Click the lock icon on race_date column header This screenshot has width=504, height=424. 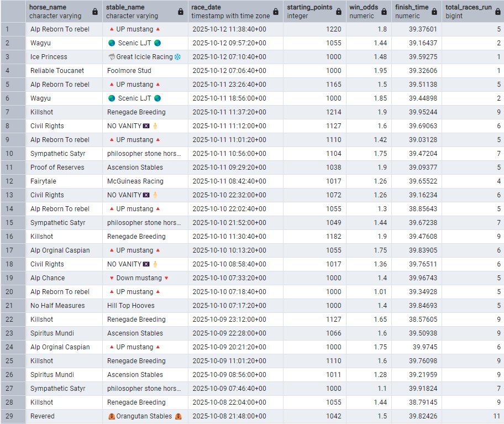[x=275, y=11]
